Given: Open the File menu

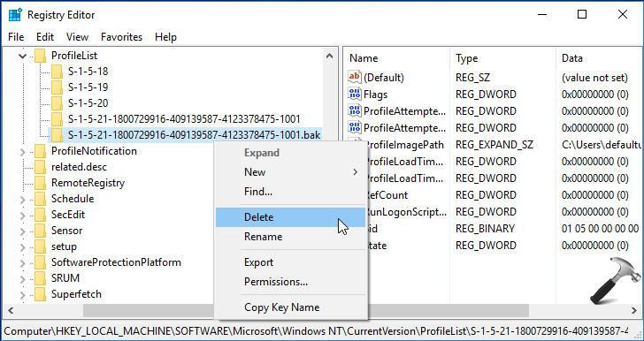Looking at the screenshot, I should coord(16,37).
